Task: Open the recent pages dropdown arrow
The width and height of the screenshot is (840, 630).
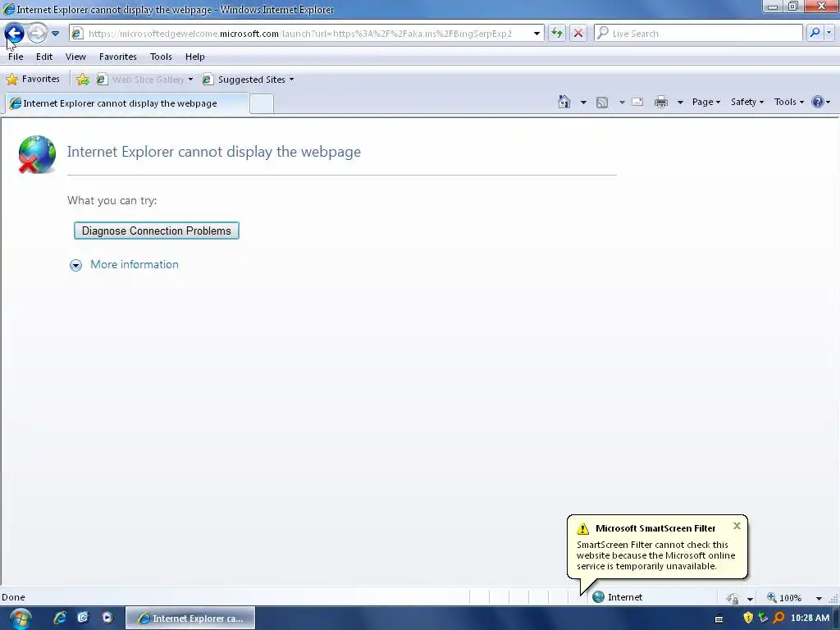Action: coord(55,33)
